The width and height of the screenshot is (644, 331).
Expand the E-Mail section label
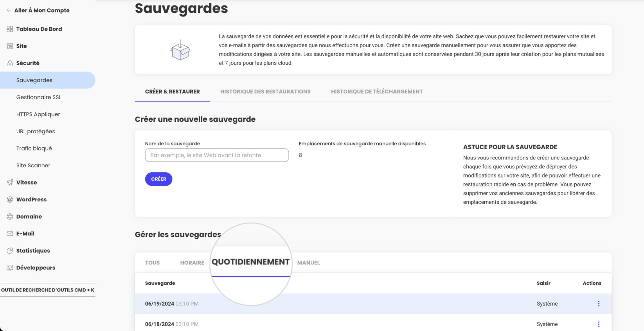tap(25, 233)
